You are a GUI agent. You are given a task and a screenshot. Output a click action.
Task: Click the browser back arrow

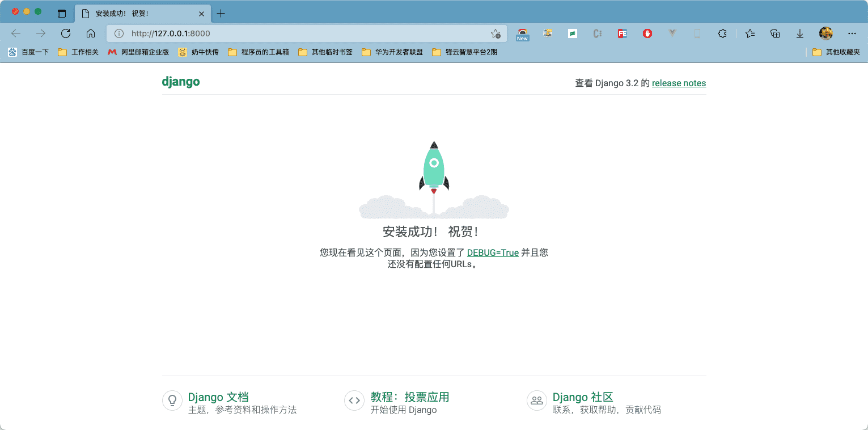coord(16,33)
